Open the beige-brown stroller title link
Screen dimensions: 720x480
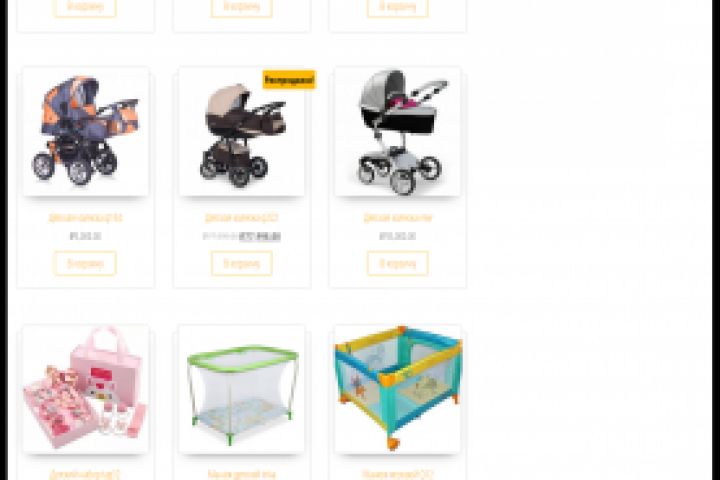pyautogui.click(x=242, y=217)
